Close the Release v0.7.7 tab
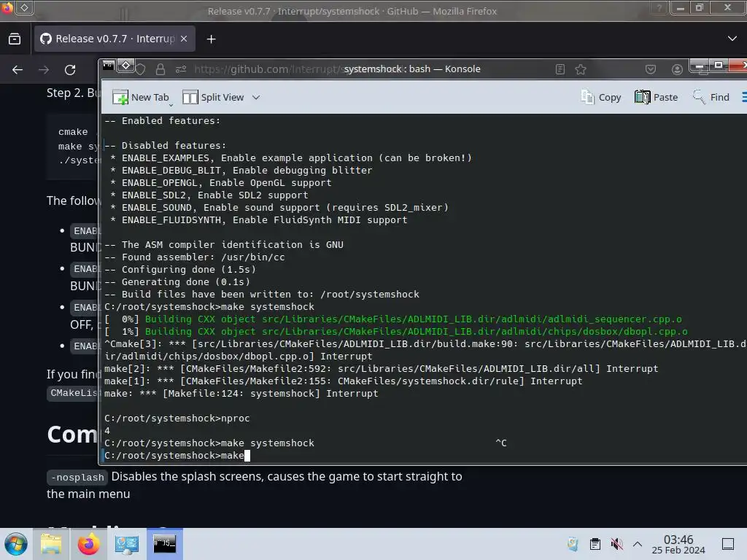This screenshot has width=747, height=560. click(184, 39)
